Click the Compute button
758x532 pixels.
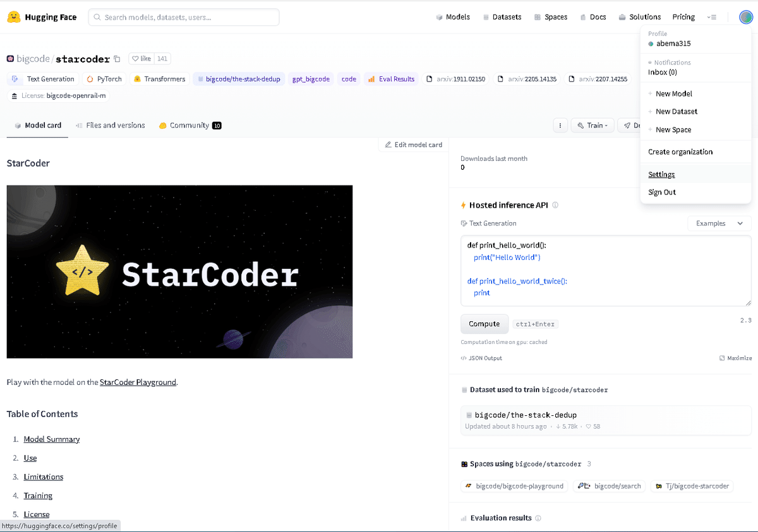pos(484,323)
